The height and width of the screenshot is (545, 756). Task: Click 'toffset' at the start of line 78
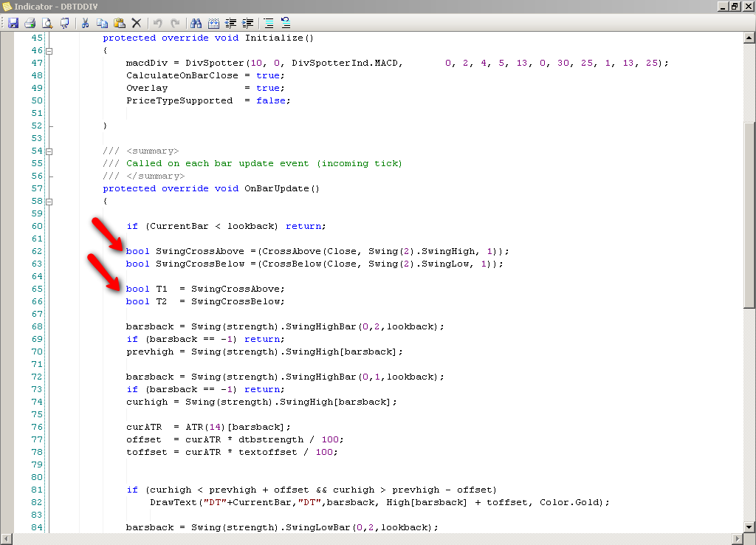(x=147, y=451)
